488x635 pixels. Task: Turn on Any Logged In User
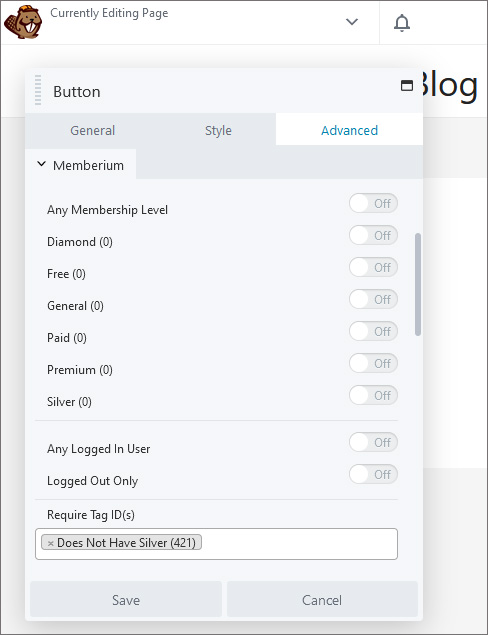pos(373,442)
